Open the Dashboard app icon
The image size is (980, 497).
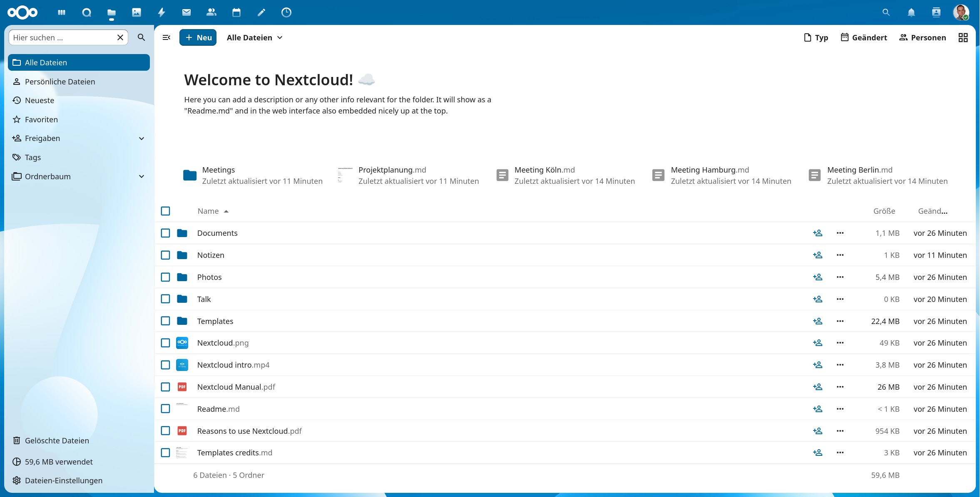point(62,12)
